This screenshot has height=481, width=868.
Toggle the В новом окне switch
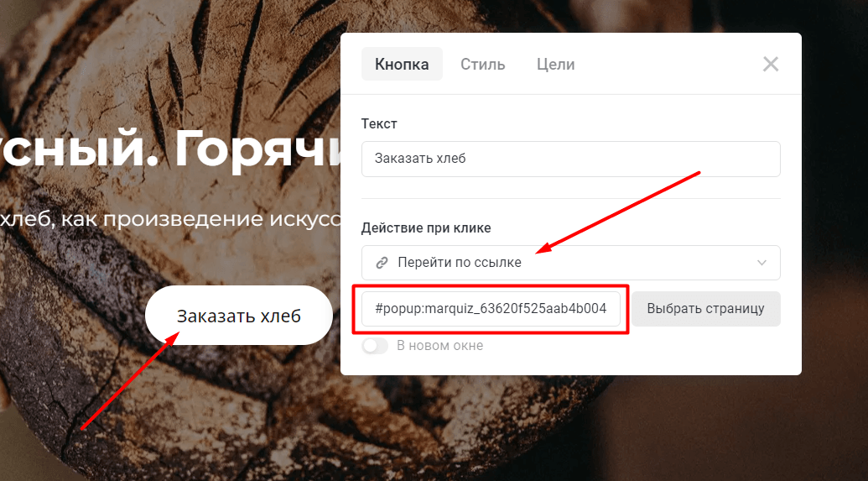(375, 346)
